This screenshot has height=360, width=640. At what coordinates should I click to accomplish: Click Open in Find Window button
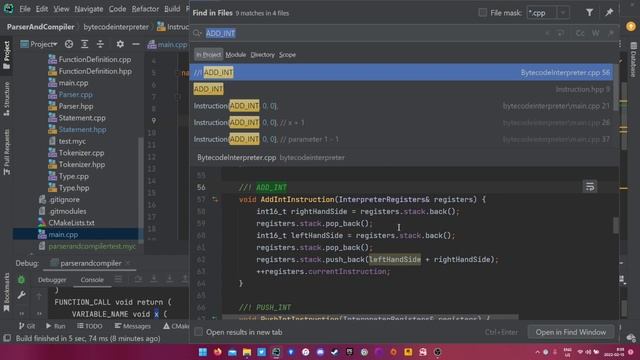(x=571, y=332)
